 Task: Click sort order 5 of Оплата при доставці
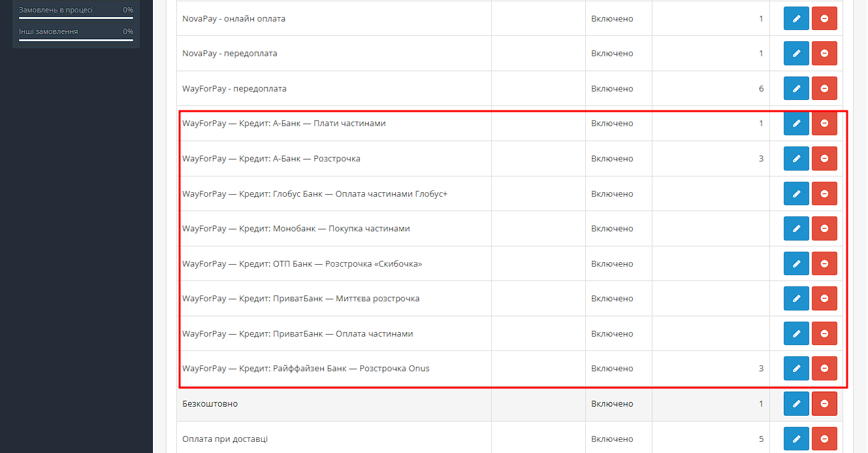click(x=761, y=439)
